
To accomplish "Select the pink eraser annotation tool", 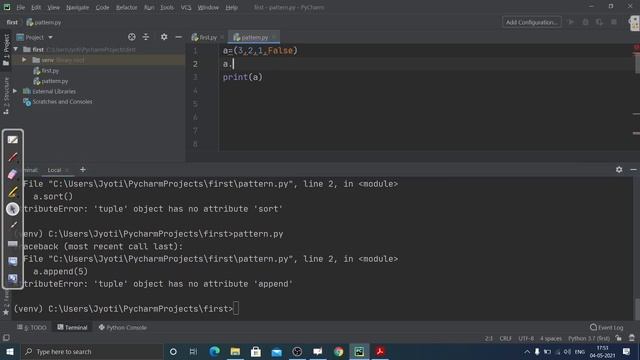I will point(13,174).
